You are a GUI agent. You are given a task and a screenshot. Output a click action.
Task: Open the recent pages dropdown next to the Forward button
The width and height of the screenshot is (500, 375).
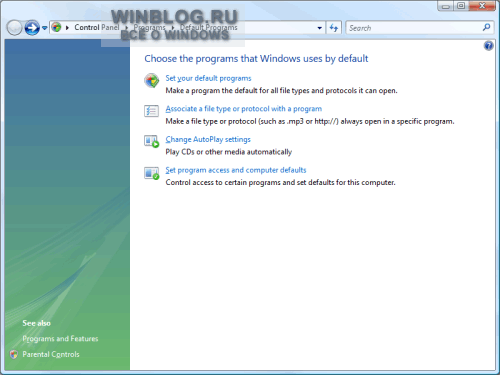[44, 28]
